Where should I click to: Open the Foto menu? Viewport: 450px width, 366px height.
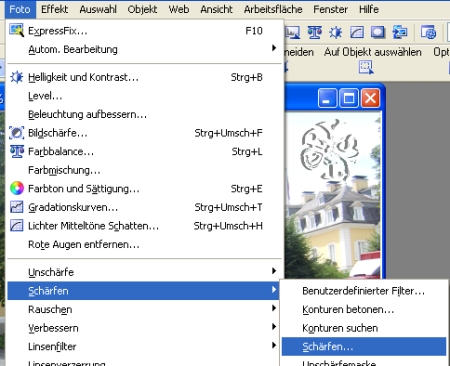tap(20, 9)
